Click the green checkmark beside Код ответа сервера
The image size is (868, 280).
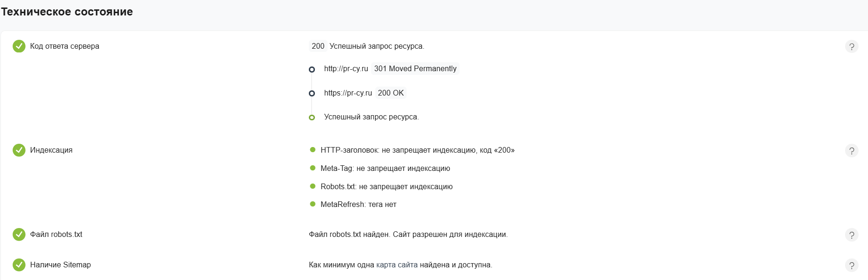(x=19, y=46)
